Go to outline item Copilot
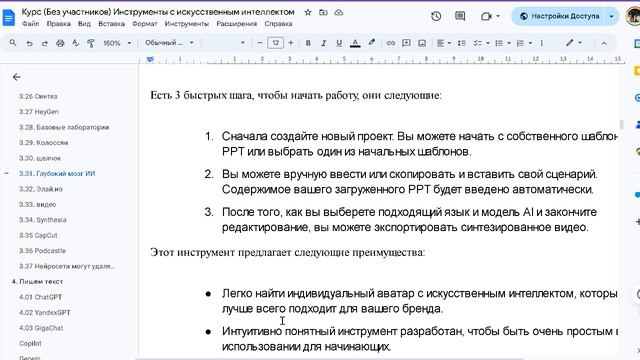 [30, 343]
